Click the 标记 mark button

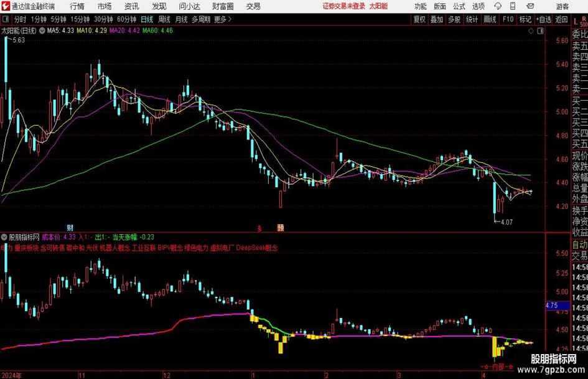point(525,19)
